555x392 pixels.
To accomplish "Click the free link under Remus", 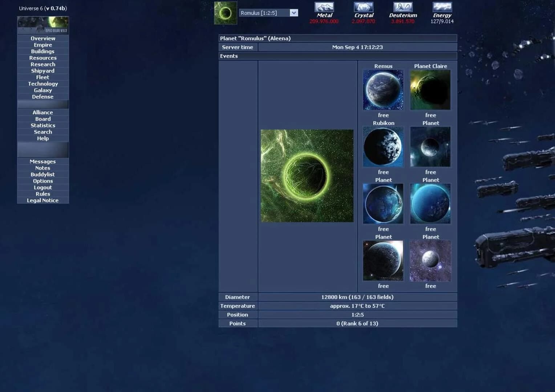I will [x=383, y=115].
